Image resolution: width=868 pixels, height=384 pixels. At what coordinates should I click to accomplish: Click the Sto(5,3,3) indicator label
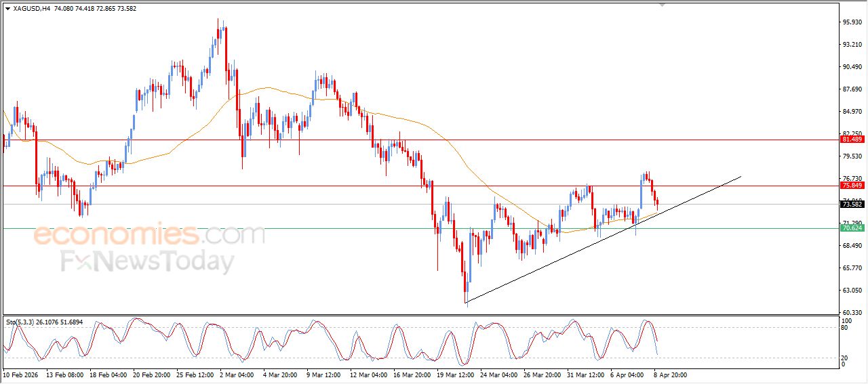[x=44, y=322]
